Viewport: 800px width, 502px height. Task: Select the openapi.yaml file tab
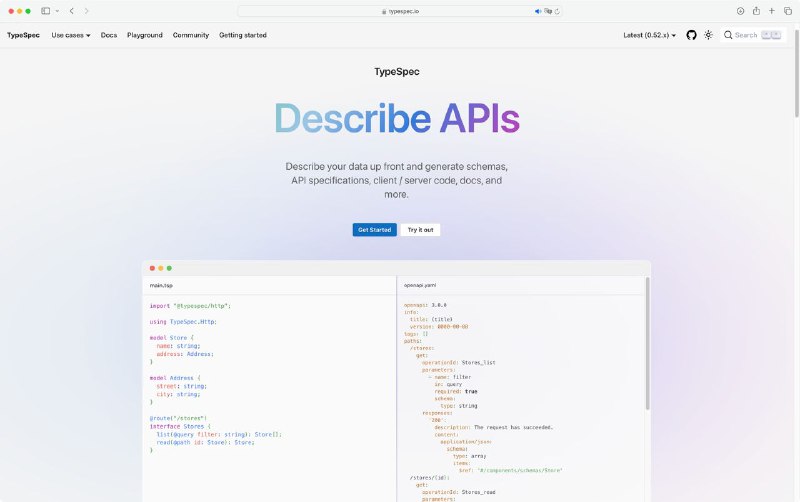pyautogui.click(x=420, y=285)
